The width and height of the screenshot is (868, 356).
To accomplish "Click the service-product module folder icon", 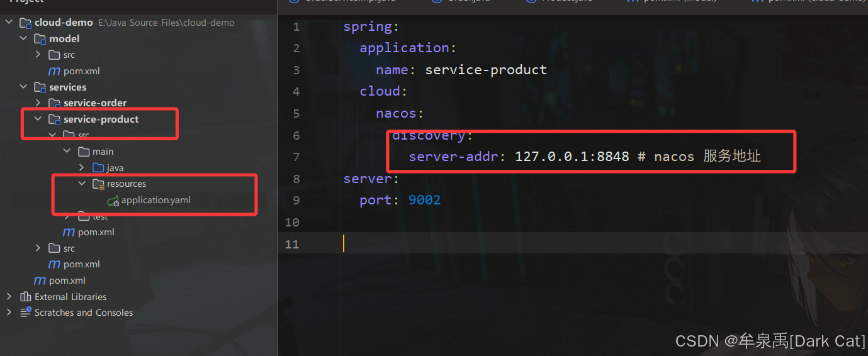I will click(55, 120).
